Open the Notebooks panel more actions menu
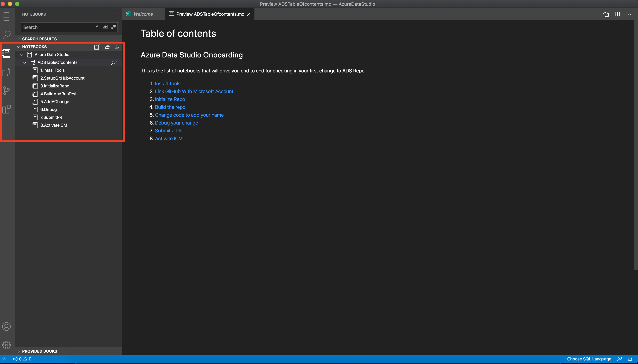The image size is (638, 364). click(113, 14)
